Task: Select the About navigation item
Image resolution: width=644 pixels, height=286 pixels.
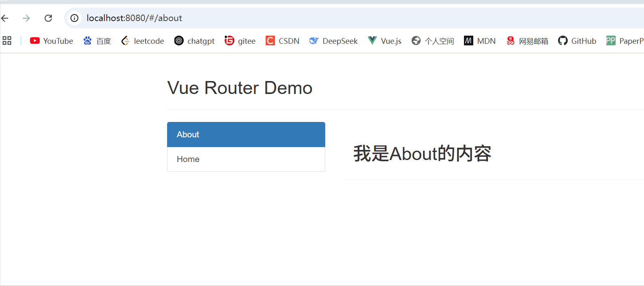Action: [x=246, y=134]
